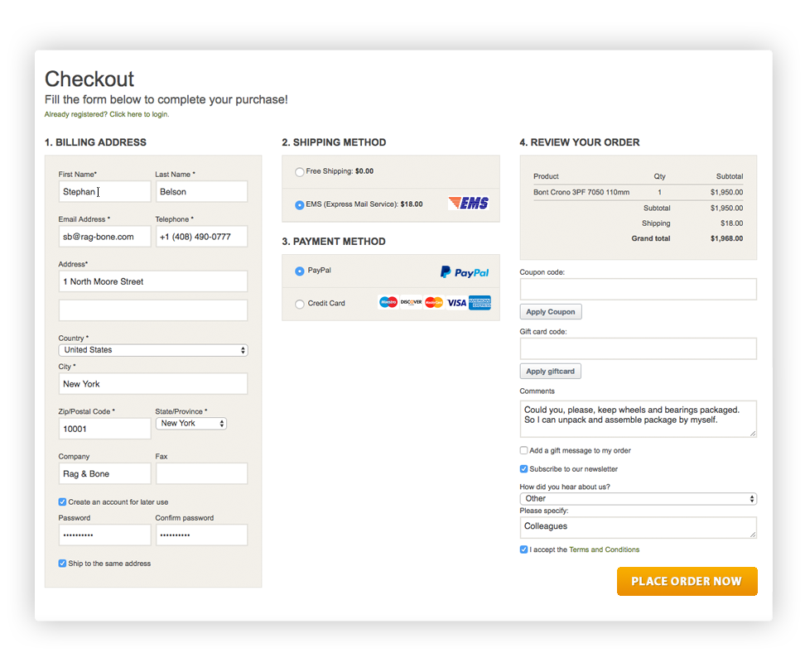The width and height of the screenshot is (805, 672).
Task: Click the Maestro card icon
Action: pos(388,303)
